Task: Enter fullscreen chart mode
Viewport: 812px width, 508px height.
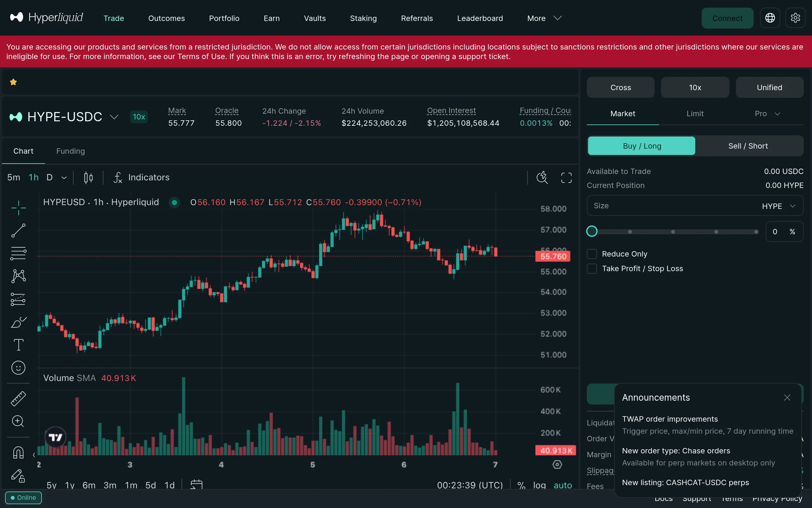Action: 566,177
